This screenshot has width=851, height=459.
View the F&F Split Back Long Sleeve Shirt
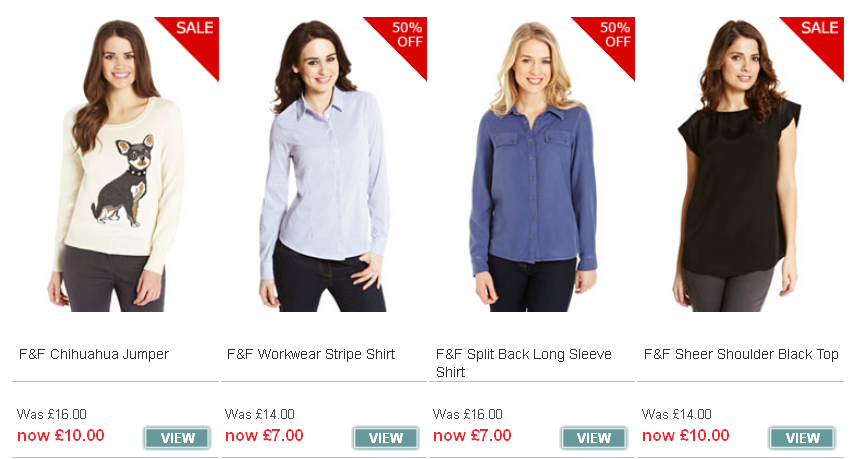593,438
